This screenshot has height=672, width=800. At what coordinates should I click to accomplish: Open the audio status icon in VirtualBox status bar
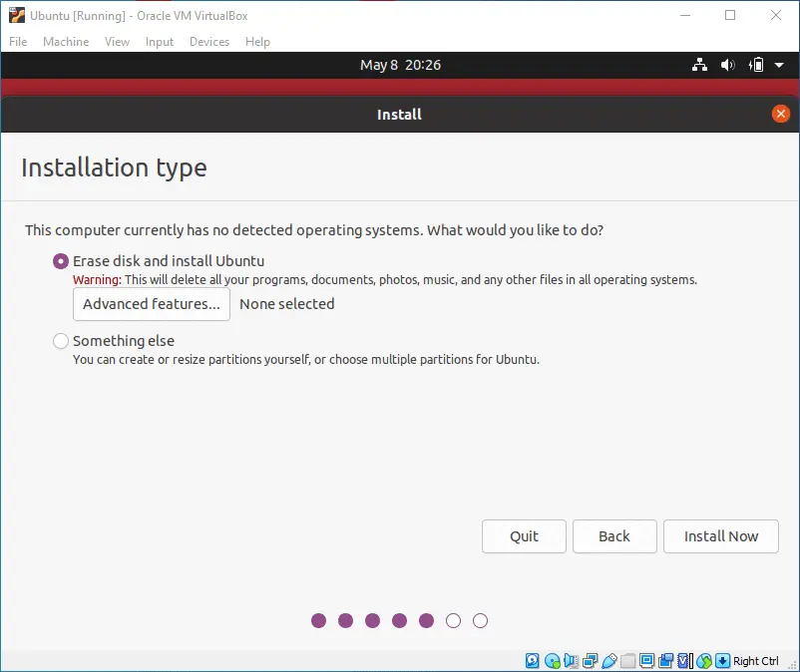(571, 661)
